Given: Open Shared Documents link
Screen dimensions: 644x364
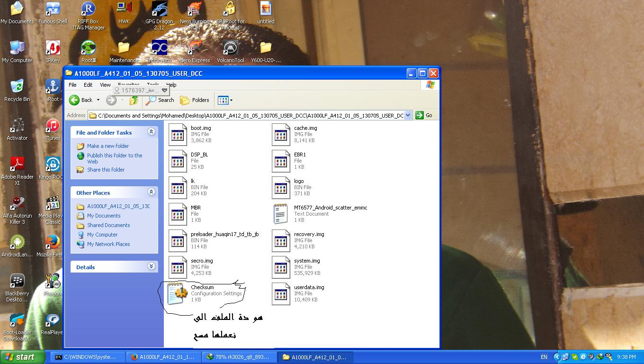Looking at the screenshot, I should tap(108, 225).
